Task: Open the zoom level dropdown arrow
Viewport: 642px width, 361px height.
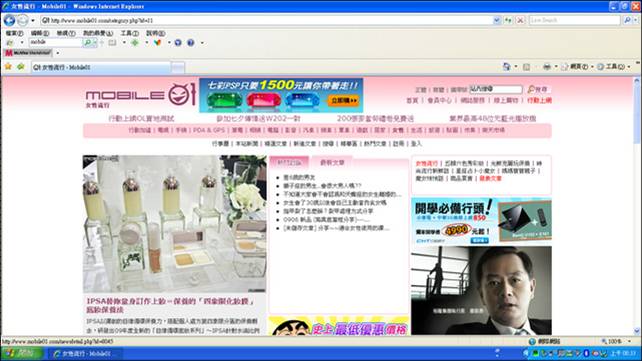Action: pos(629,341)
